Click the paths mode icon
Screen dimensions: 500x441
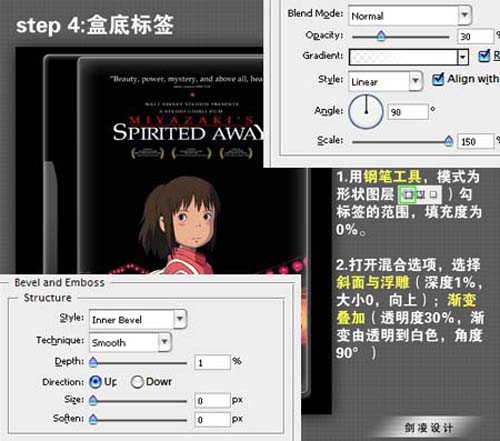click(x=421, y=194)
